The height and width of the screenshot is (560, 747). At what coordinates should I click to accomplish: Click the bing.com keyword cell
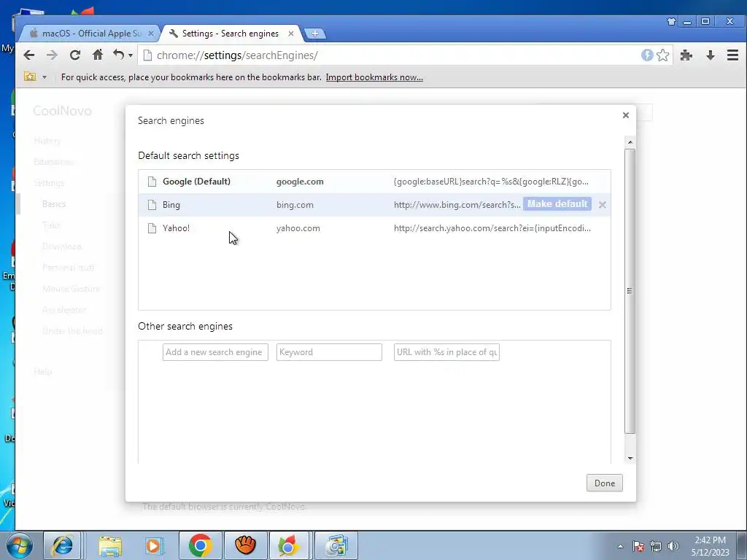pos(295,205)
